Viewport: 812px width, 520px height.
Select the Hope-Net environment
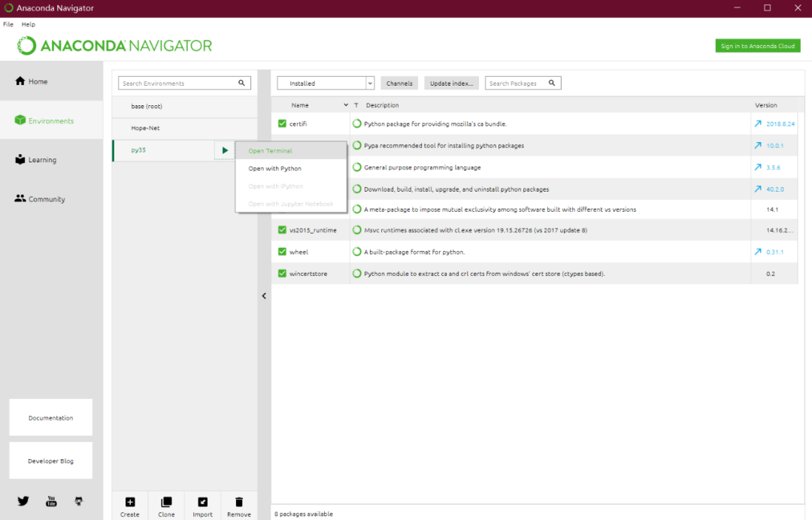pyautogui.click(x=184, y=128)
